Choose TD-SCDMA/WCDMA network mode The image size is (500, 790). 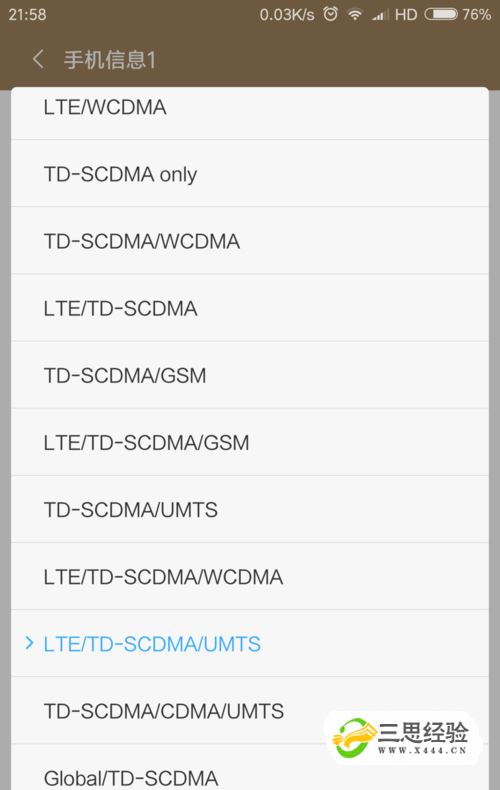(x=250, y=241)
